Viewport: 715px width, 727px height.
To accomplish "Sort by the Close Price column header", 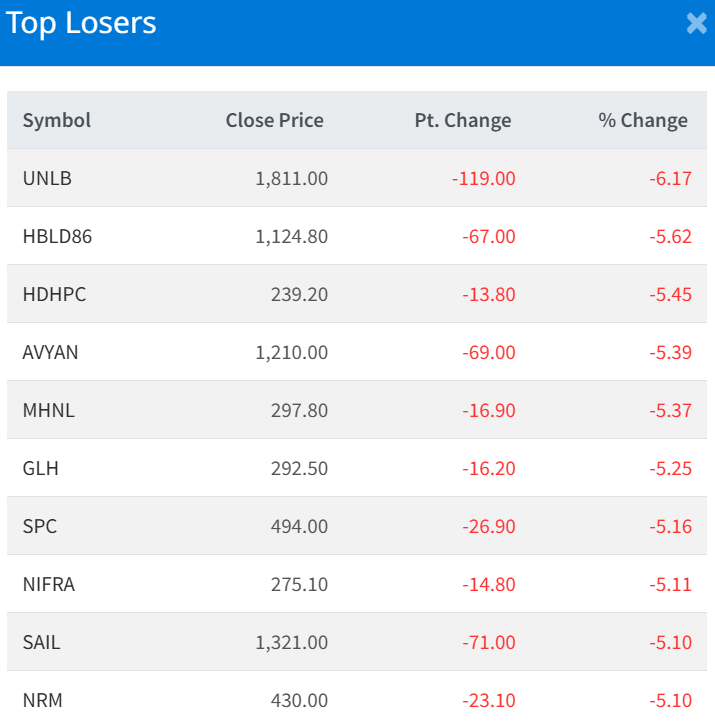I will click(274, 121).
